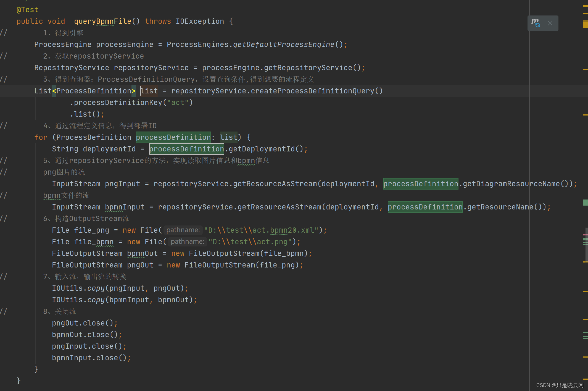This screenshot has width=588, height=391.
Task: Click the pathname hint on file_bpmn line
Action: (187, 242)
